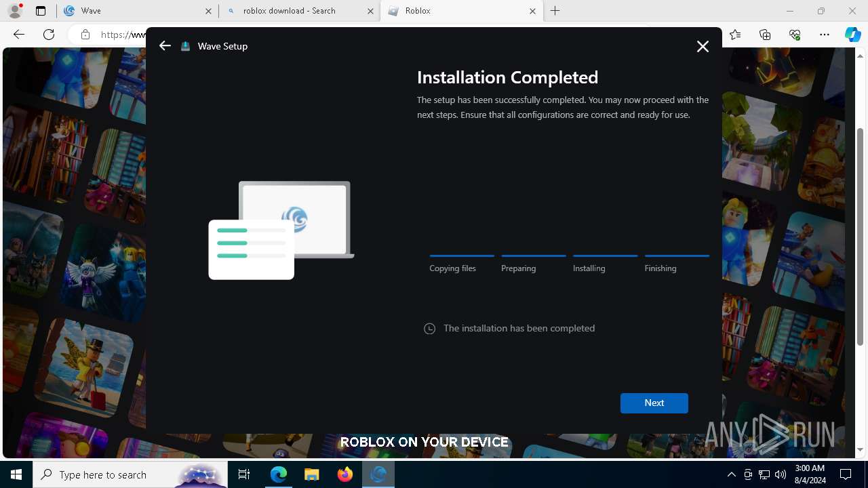868x488 pixels.
Task: Open the Copilot sidebar
Action: pyautogui.click(x=852, y=35)
